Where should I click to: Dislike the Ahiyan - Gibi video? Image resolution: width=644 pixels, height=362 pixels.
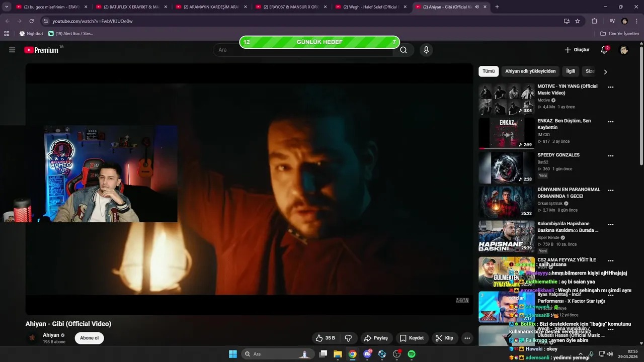click(348, 338)
